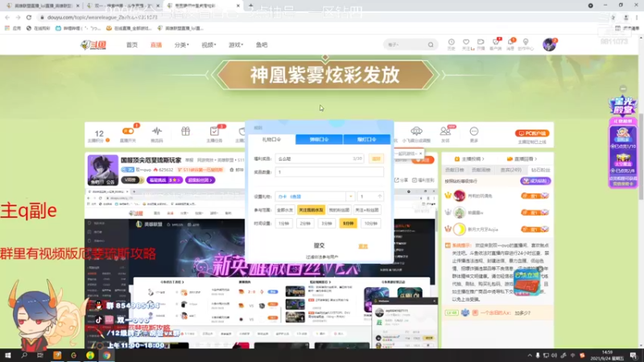644x362 pixels.
Task: Click the orange reset link beside 提交
Action: [x=363, y=246]
